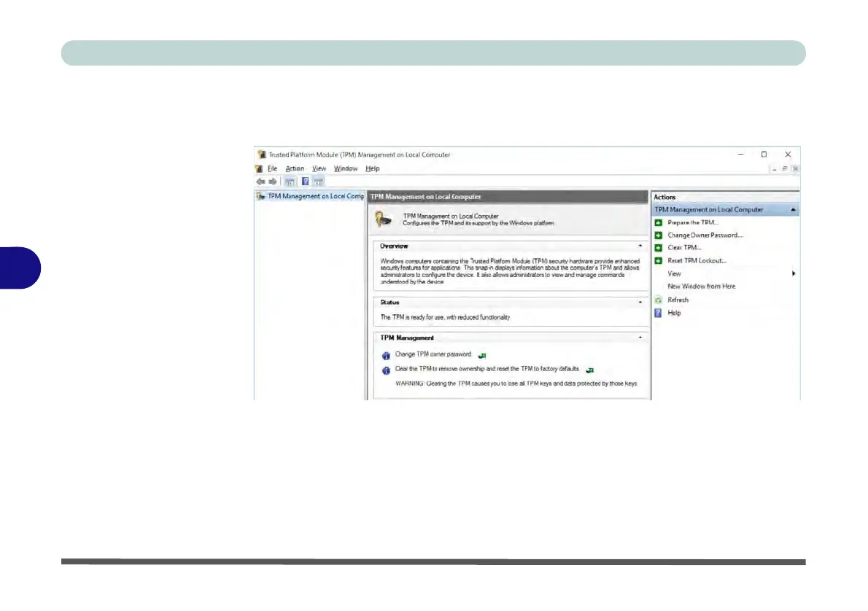Minimize the inner MDI child window
Image resolution: width=868 pixels, height=611 pixels.
775,169
